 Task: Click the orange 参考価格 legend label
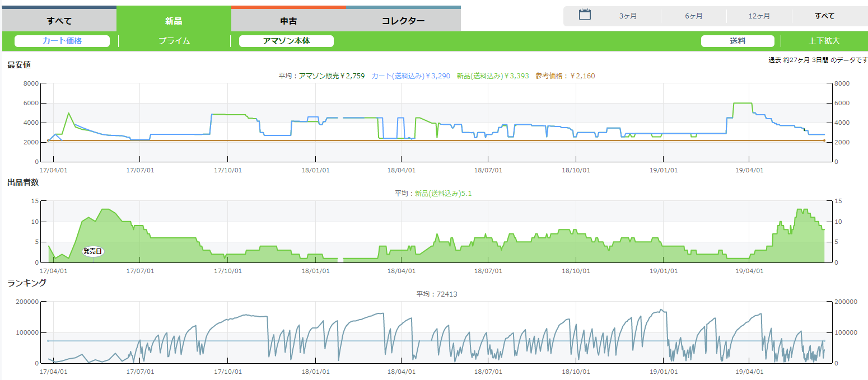(x=565, y=76)
